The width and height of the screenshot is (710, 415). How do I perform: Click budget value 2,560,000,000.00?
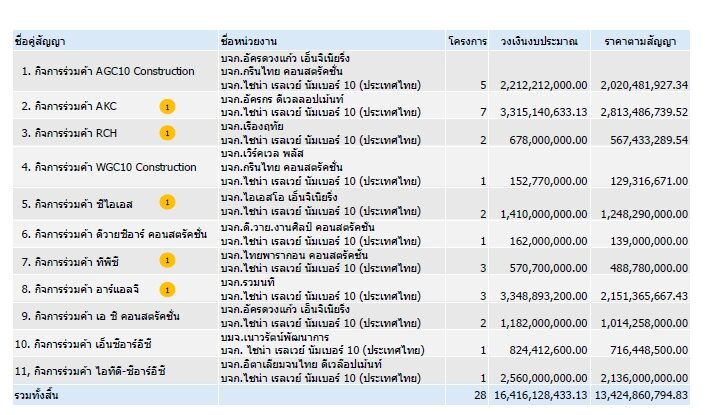(543, 378)
